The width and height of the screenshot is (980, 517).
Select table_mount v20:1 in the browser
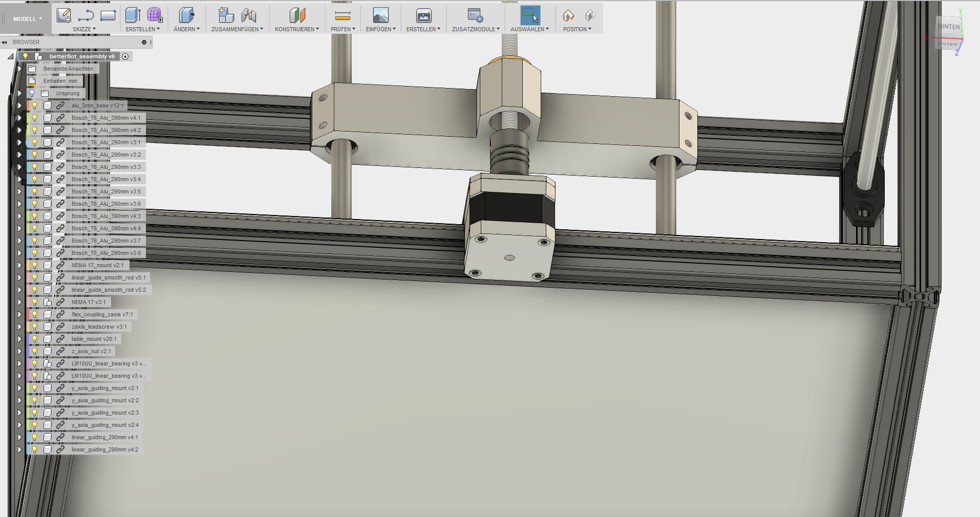click(x=94, y=339)
